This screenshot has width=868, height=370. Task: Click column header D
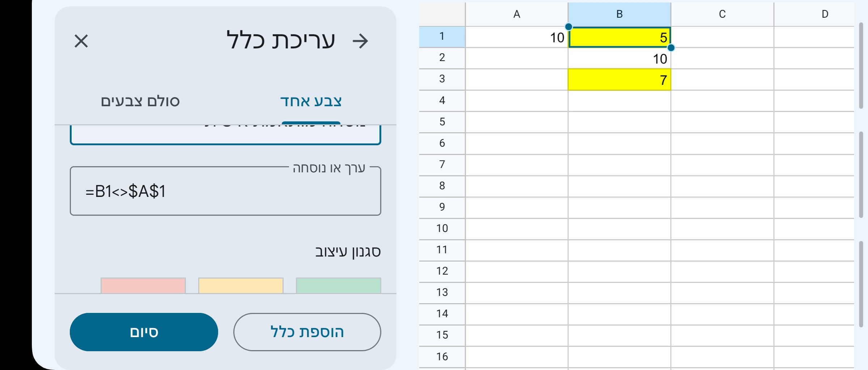(x=825, y=14)
